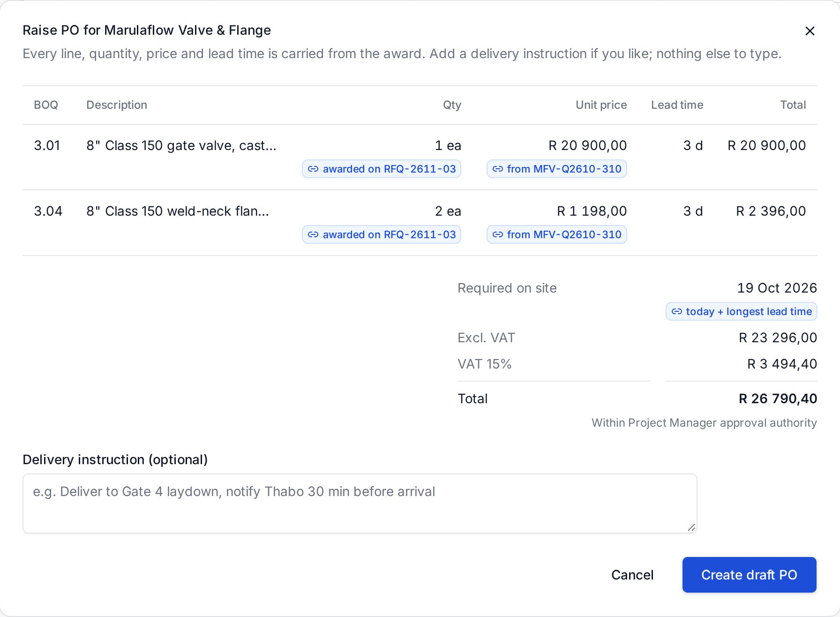Click Create draft PO button
Viewport: 840px width, 617px height.
pyautogui.click(x=749, y=575)
